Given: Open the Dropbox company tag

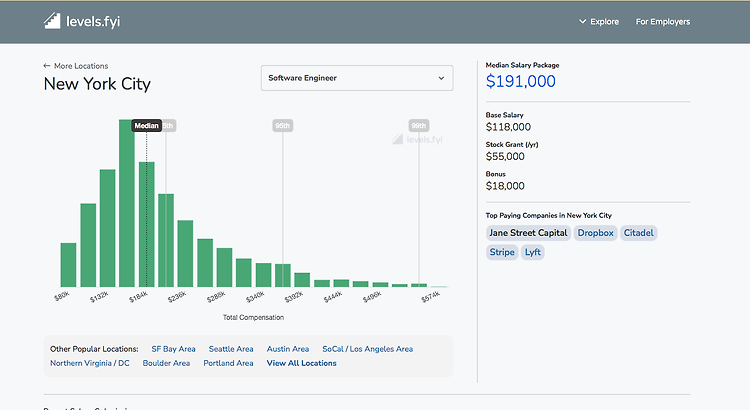Looking at the screenshot, I should [596, 233].
